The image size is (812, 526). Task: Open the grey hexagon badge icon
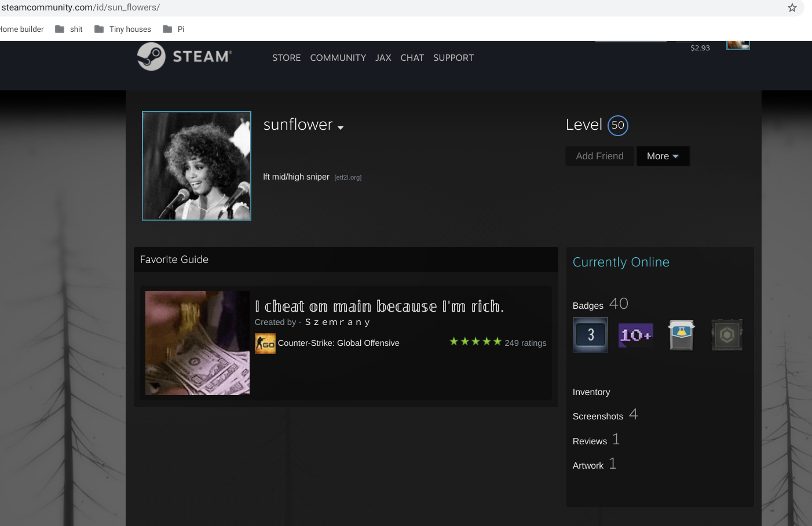coord(727,335)
